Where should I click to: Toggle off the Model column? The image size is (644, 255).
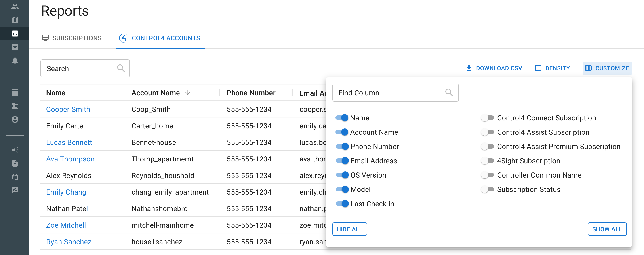click(342, 189)
